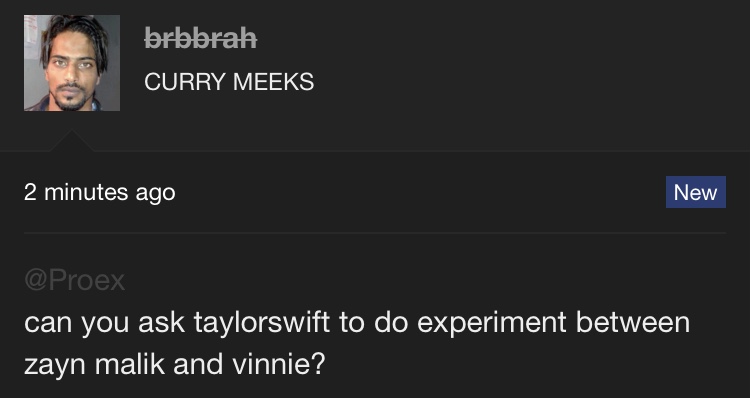This screenshot has width=750, height=398.
Task: Click the speech-bubble pointer below the avatar
Action: pyautogui.click(x=72, y=141)
